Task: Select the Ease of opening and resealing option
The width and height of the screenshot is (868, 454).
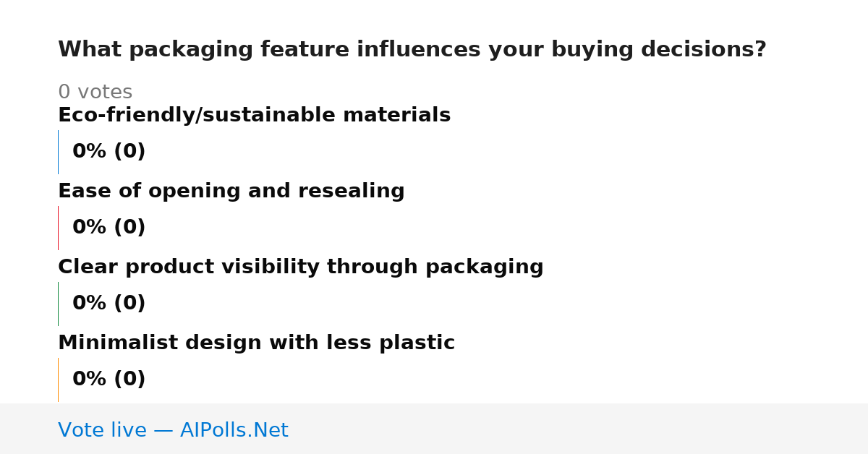Action: (x=231, y=192)
